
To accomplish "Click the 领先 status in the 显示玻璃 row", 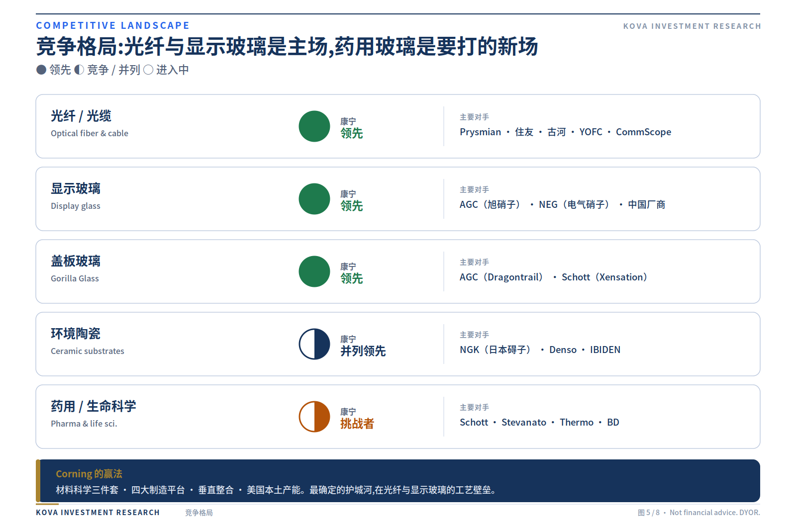I will [352, 206].
